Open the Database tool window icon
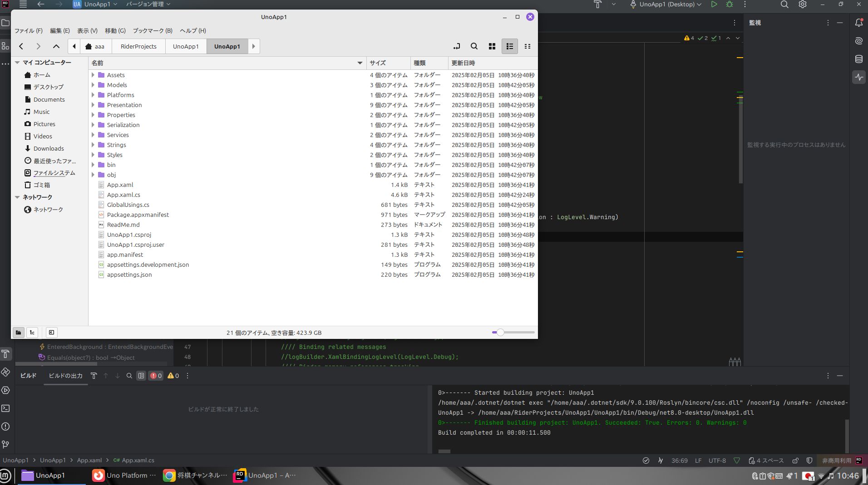The width and height of the screenshot is (868, 485). coord(859,59)
